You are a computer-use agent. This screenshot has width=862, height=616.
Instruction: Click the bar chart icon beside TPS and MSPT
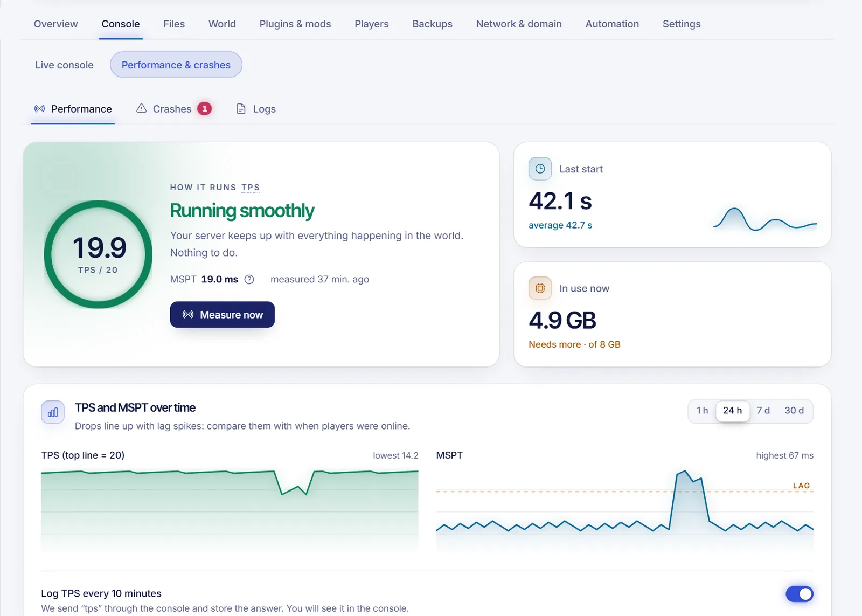tap(53, 413)
